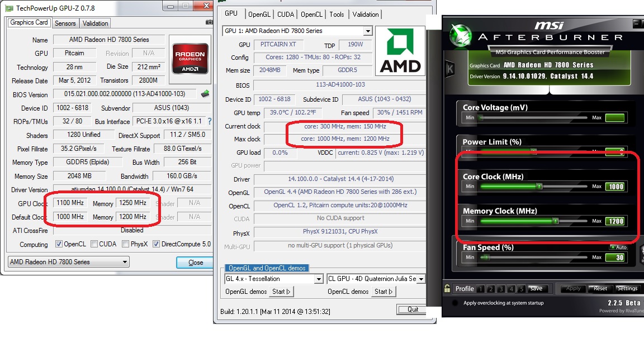Click the Fan Speed value box showing 30
Viewport: 644px width, 362px height.
615,258
